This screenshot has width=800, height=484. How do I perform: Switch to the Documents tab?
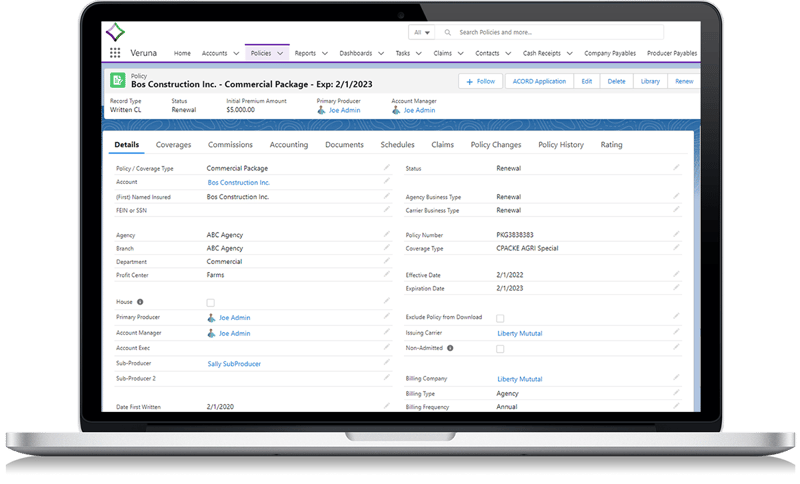pos(344,145)
